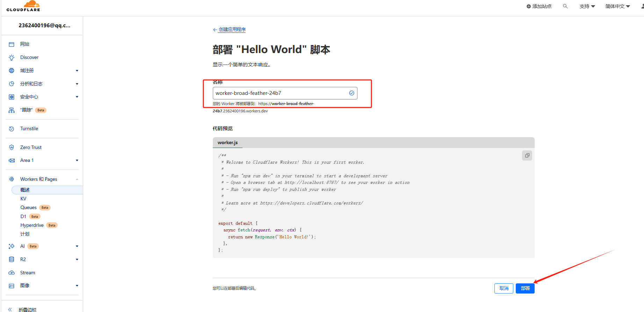
Task: Open the search magnifier icon
Action: click(565, 6)
